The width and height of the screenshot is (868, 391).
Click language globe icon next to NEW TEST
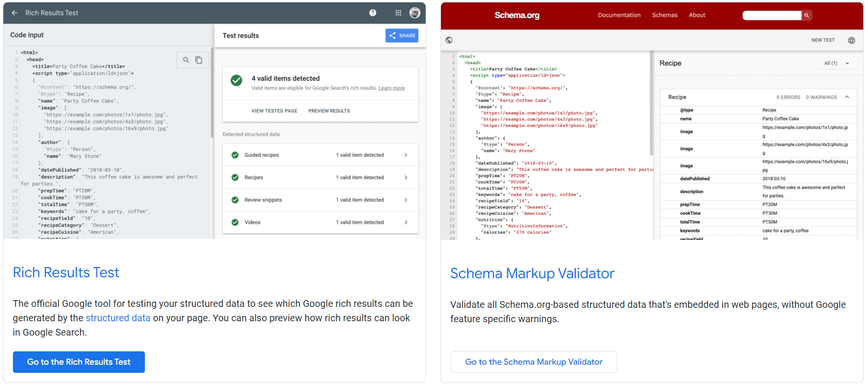[851, 40]
